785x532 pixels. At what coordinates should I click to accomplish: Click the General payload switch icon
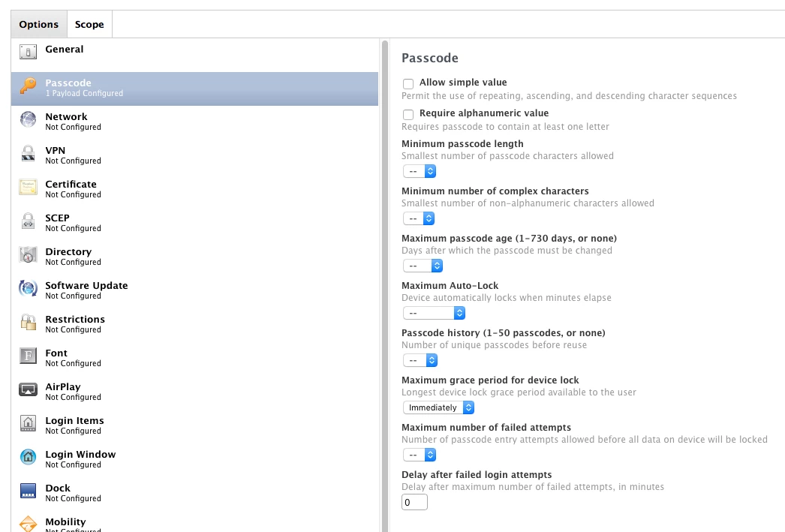tap(28, 52)
